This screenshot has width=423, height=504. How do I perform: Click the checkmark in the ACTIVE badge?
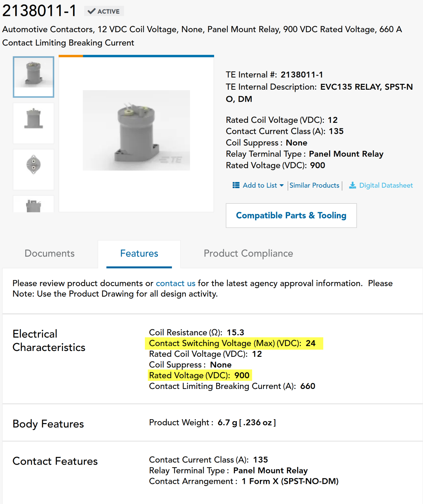[92, 11]
